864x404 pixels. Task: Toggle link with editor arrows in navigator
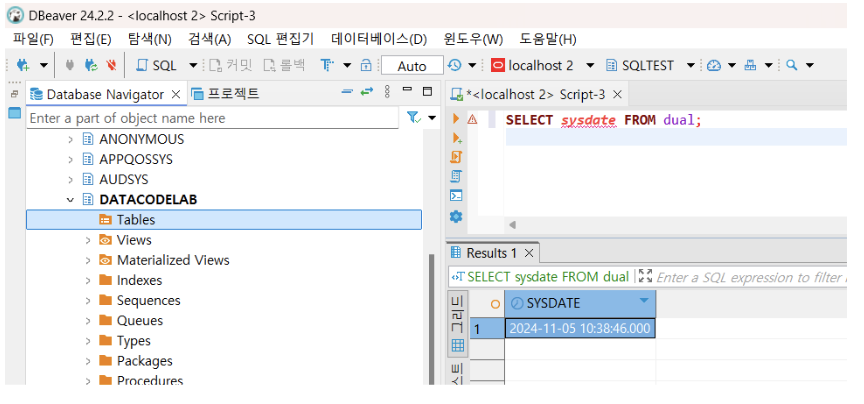(366, 93)
